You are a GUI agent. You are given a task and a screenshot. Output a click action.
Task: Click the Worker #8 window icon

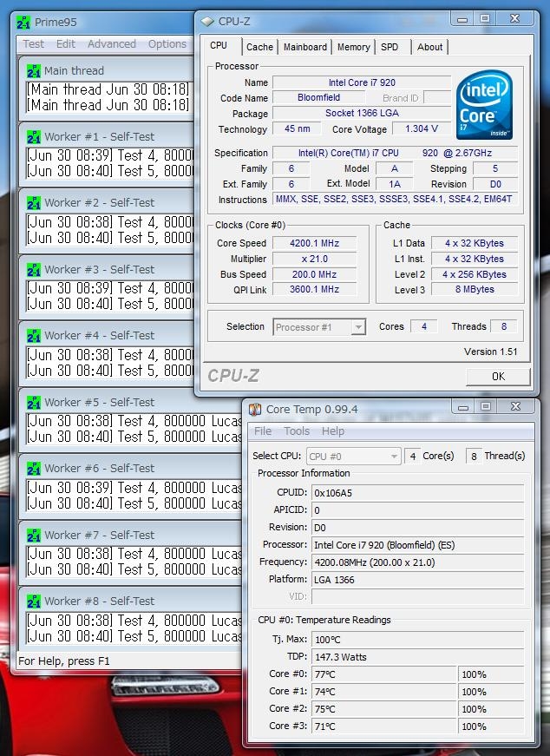34,602
